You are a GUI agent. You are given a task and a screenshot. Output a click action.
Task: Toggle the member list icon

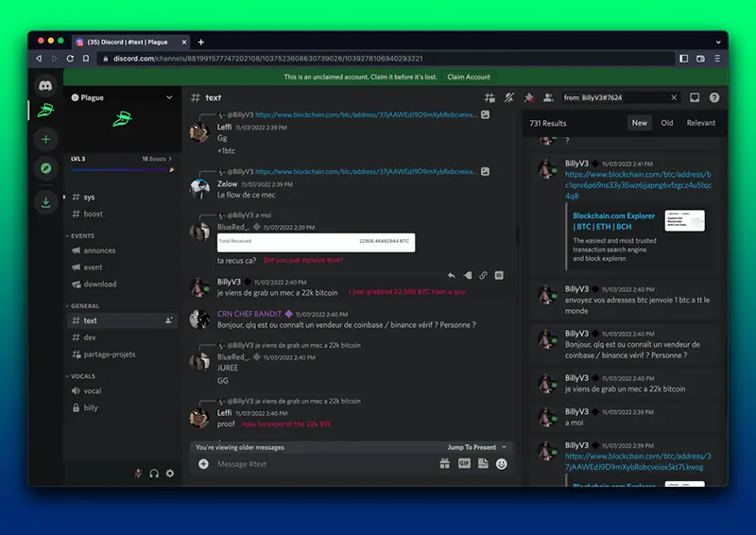tap(548, 98)
